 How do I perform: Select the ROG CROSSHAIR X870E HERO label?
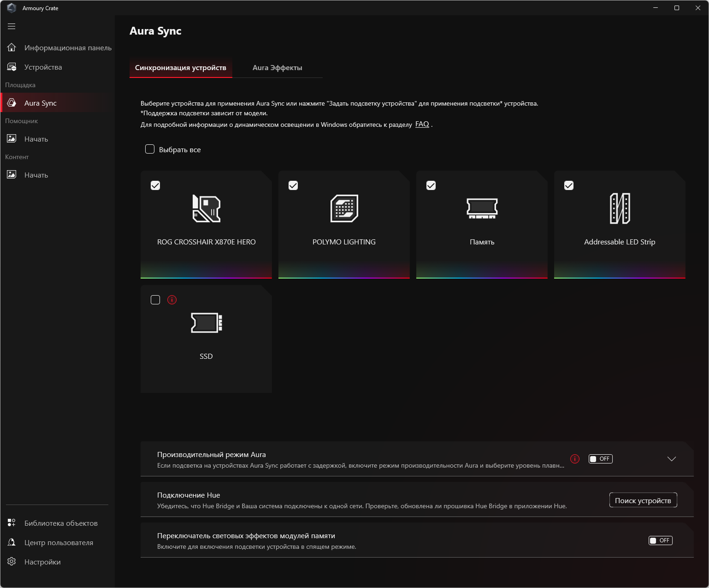206,242
